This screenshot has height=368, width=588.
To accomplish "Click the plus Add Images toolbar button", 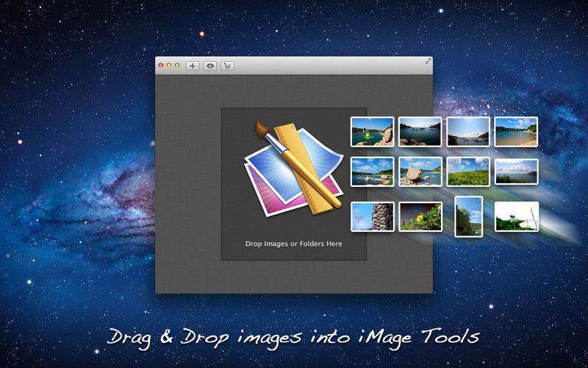I will coord(193,66).
